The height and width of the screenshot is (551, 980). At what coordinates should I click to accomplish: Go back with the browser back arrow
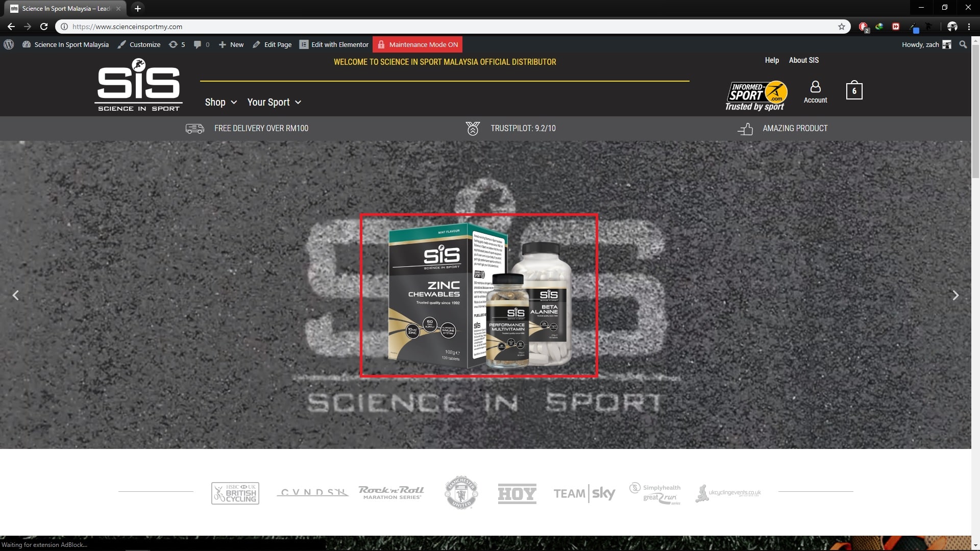coord(11,27)
